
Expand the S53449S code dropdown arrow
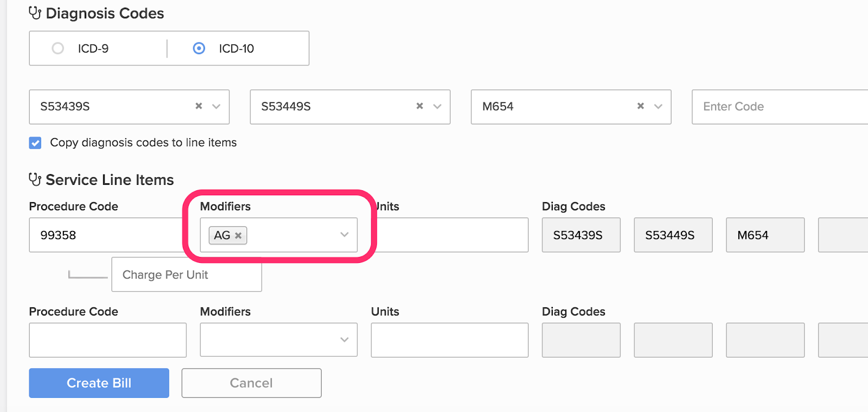coord(437,106)
